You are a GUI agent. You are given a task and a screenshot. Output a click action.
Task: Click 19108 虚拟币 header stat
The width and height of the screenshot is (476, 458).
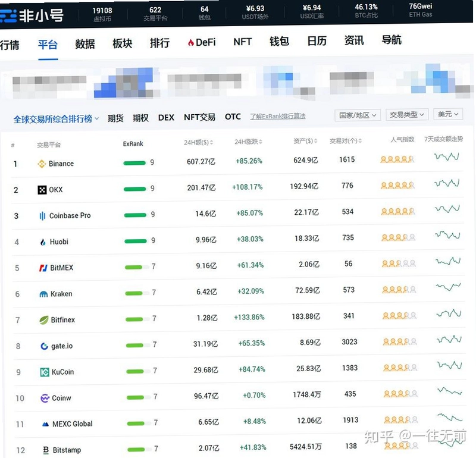pyautogui.click(x=102, y=14)
